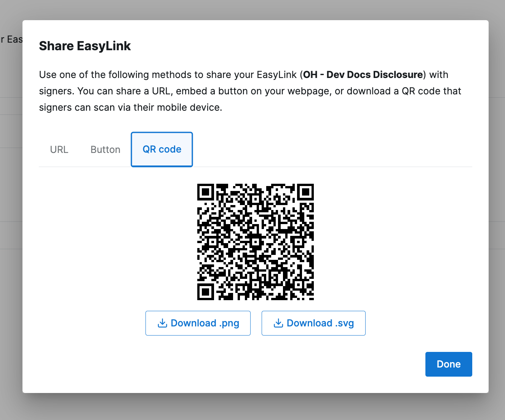Viewport: 505px width, 420px height.
Task: Click the whitespace area right of the QR code
Action: pyautogui.click(x=392, y=242)
